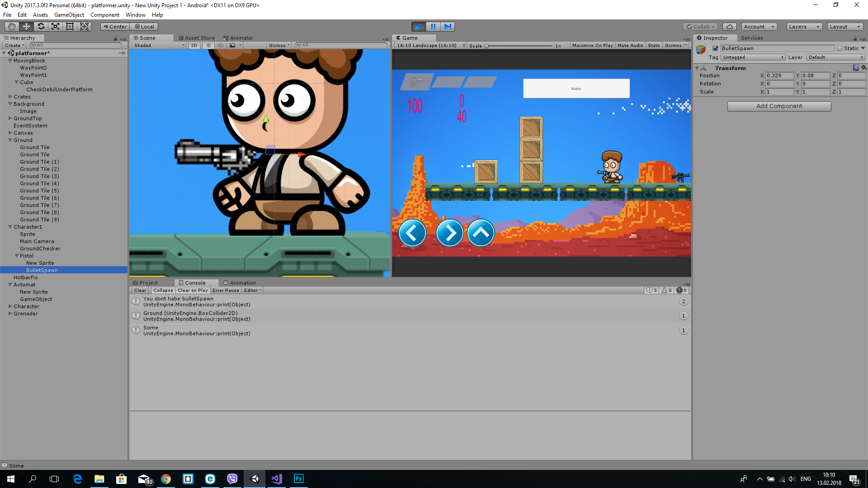Open Transform component gear menu
Image resolution: width=868 pixels, height=488 pixels.
click(863, 68)
